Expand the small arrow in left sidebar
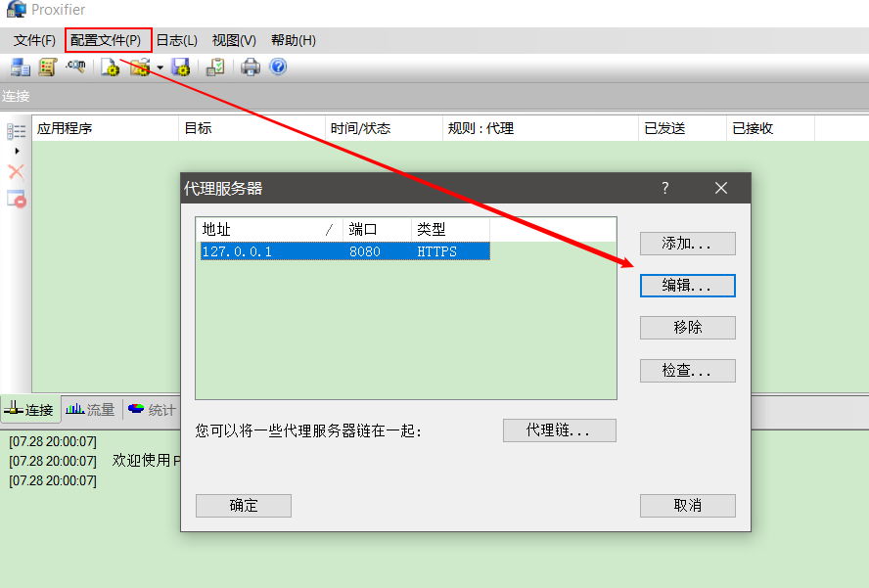This screenshot has height=588, width=869. pyautogui.click(x=18, y=151)
